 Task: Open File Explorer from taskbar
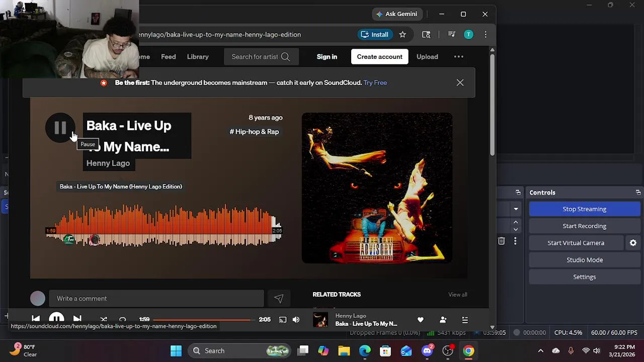[344, 351]
